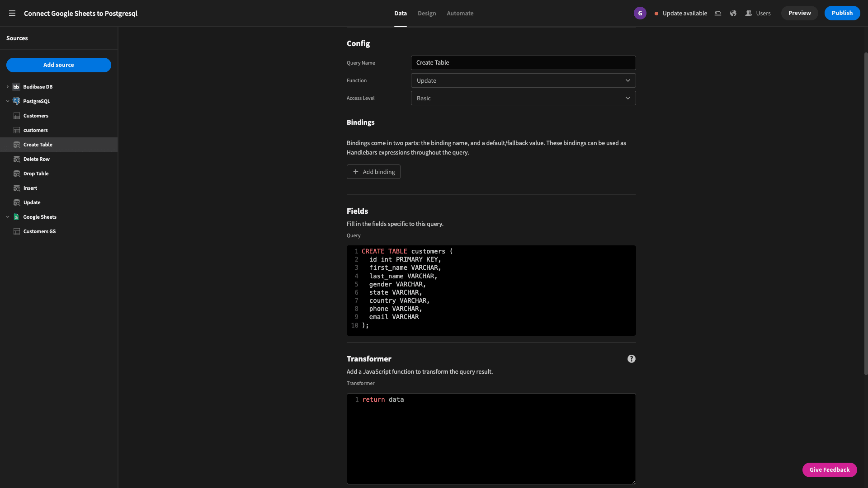Open the user avatar G icon
Image resolution: width=868 pixels, height=488 pixels.
640,13
